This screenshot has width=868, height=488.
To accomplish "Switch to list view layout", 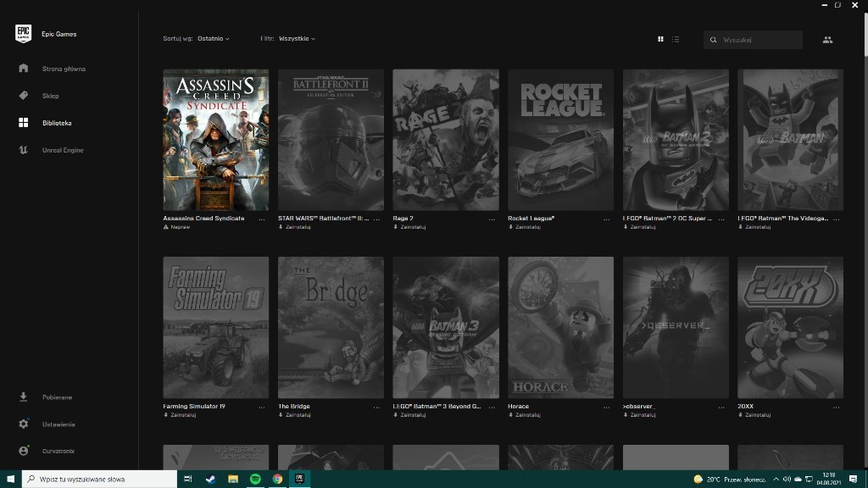I will point(676,39).
